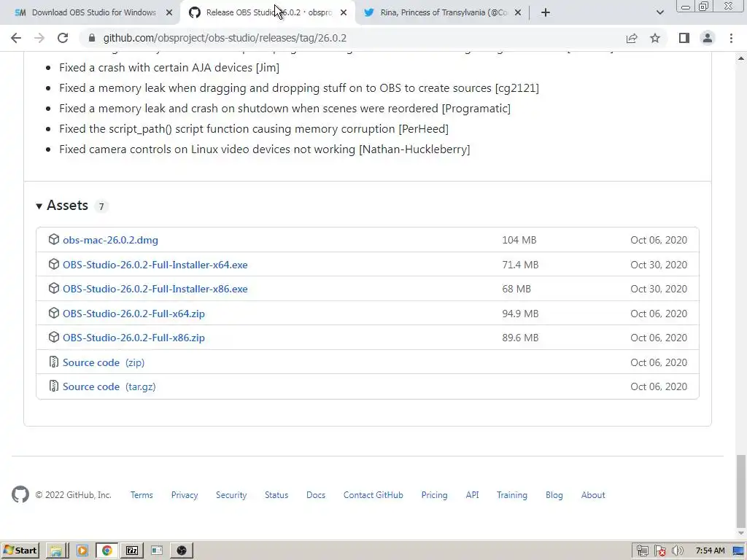Click the 7:54 AM taskbar clock
Viewport: 747px width, 560px height.
click(710, 551)
